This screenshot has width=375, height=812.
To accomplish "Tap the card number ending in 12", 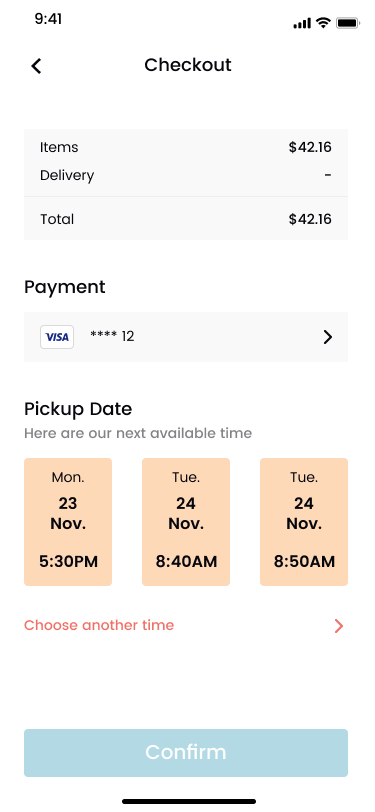I will coord(112,337).
